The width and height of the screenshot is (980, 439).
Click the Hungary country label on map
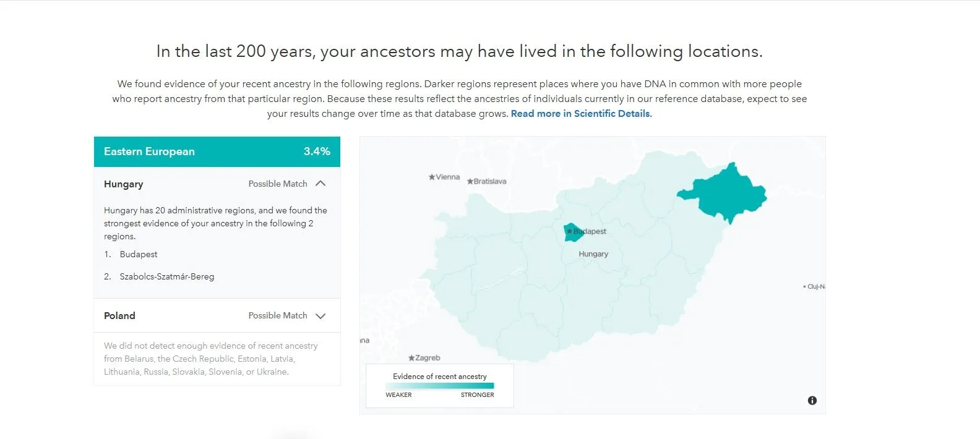[x=593, y=254]
